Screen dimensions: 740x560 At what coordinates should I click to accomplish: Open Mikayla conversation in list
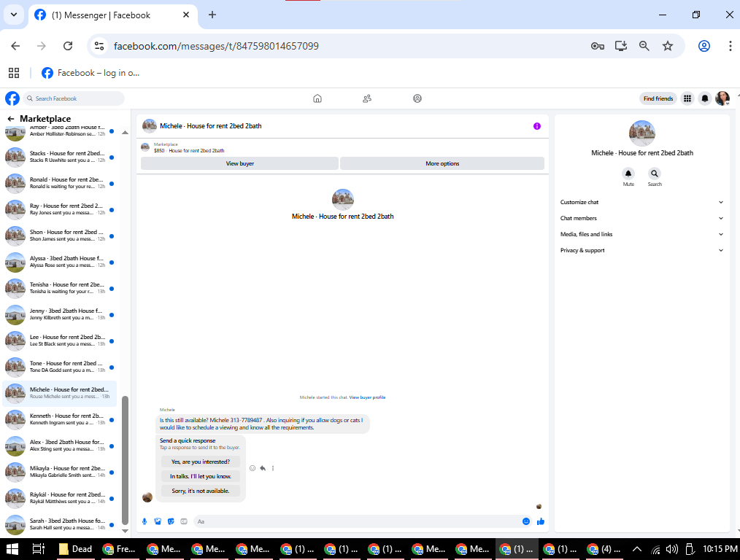pos(60,472)
